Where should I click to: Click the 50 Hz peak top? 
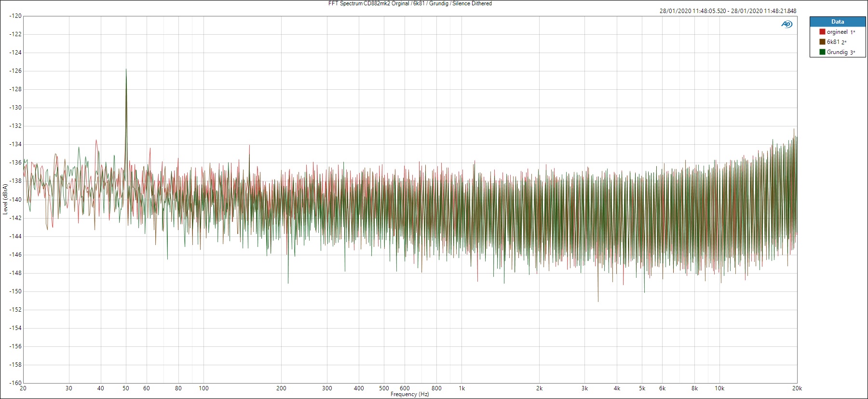tap(126, 69)
